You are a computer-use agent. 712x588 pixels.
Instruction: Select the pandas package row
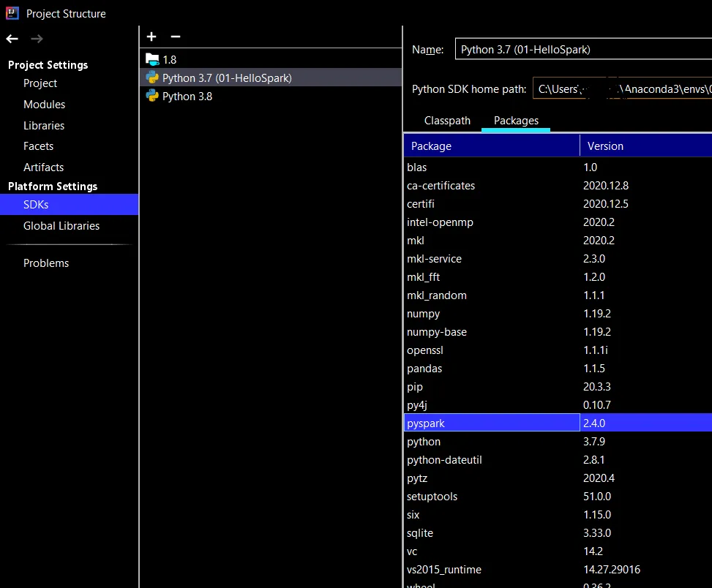click(558, 369)
